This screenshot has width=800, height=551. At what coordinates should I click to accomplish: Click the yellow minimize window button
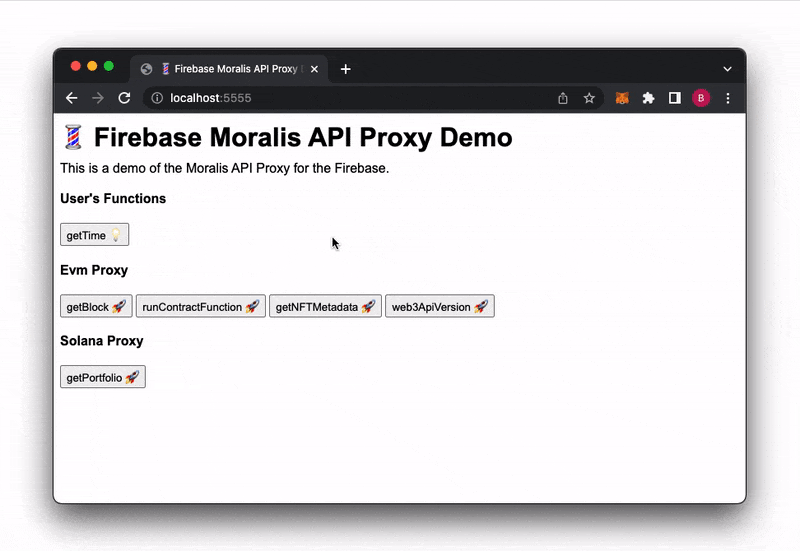coord(92,66)
